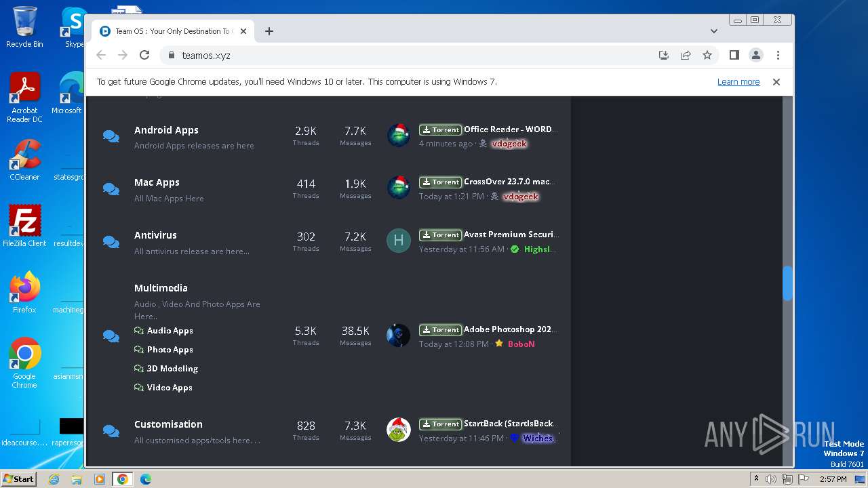The height and width of the screenshot is (488, 868).
Task: Open vdogeek profile in Android Apps row
Action: click(x=509, y=144)
